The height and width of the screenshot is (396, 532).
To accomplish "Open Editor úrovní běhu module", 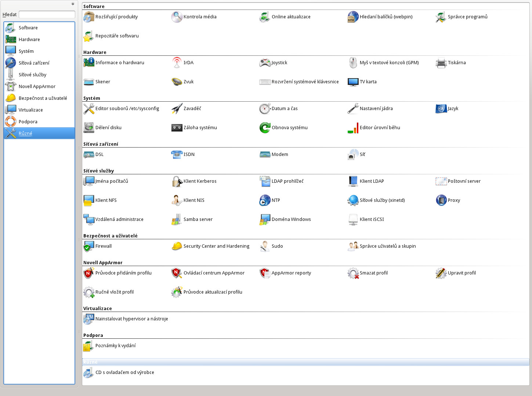I will pos(353,128).
